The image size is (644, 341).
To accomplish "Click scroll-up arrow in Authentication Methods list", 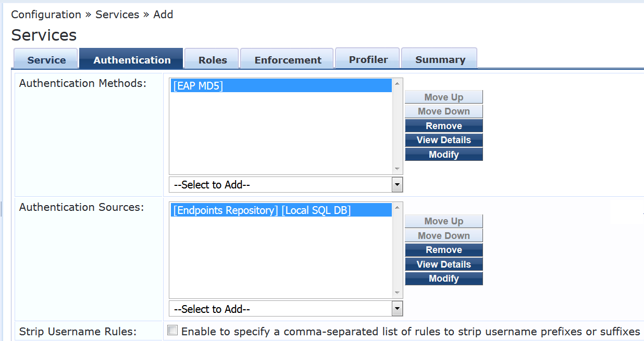I will tap(398, 84).
